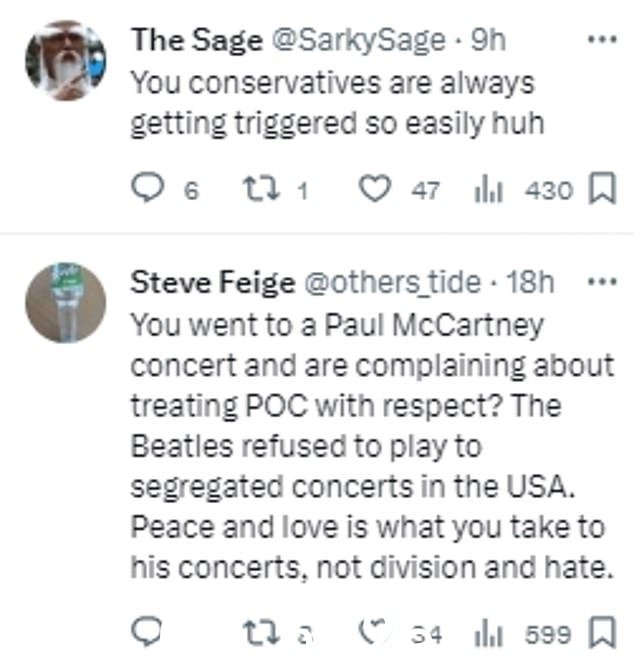Image resolution: width=634 pixels, height=669 pixels.
Task: Open more options on The Sage's tweet
Action: coord(602,39)
